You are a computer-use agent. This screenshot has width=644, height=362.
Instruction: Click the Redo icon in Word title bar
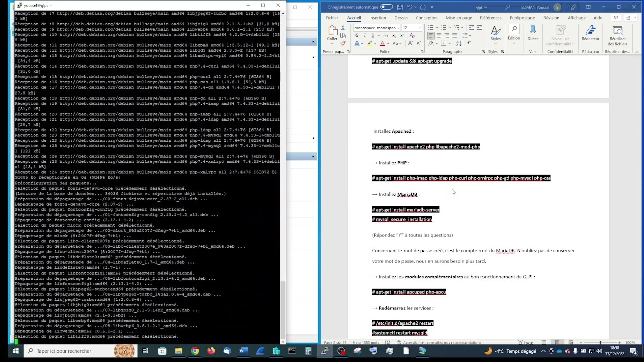pos(422,7)
